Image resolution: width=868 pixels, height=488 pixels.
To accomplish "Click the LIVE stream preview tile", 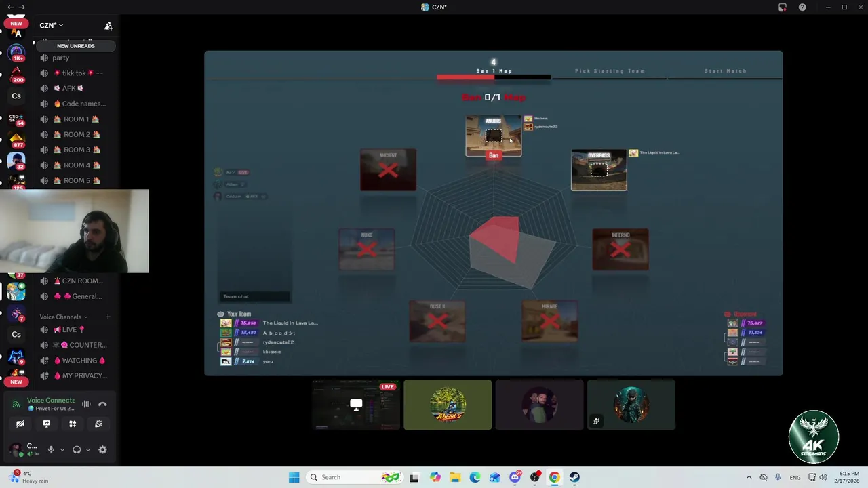I will coord(355,405).
